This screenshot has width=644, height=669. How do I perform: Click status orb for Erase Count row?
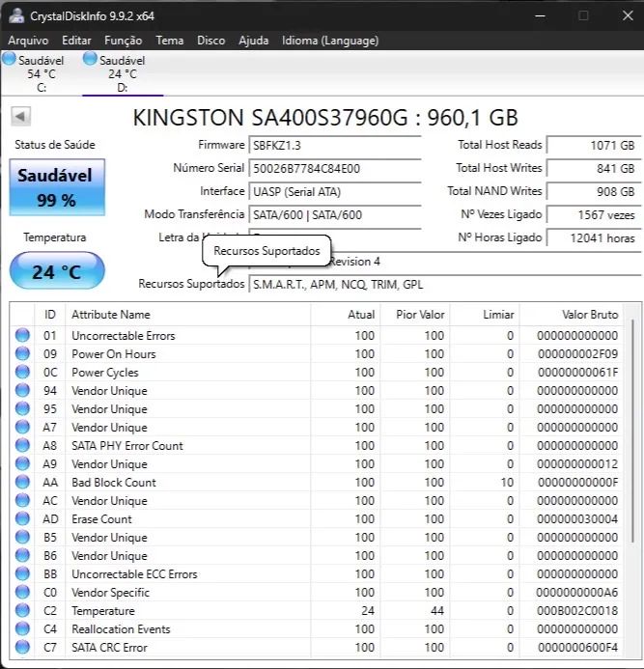click(x=22, y=518)
